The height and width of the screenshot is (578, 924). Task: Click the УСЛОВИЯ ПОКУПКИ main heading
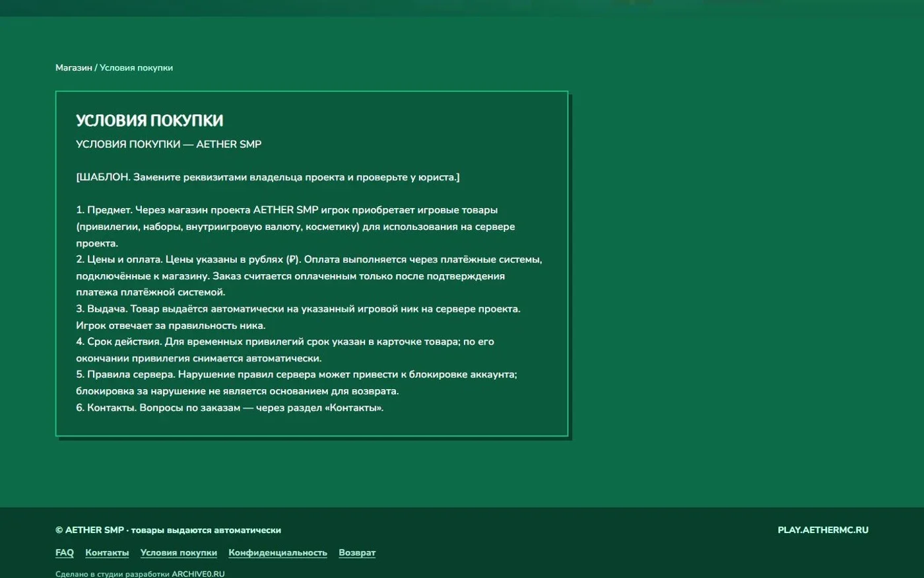(x=150, y=120)
